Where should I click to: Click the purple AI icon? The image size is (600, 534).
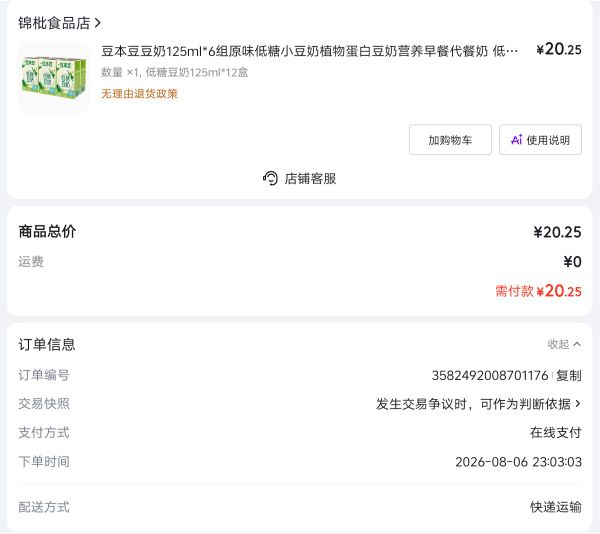point(517,140)
